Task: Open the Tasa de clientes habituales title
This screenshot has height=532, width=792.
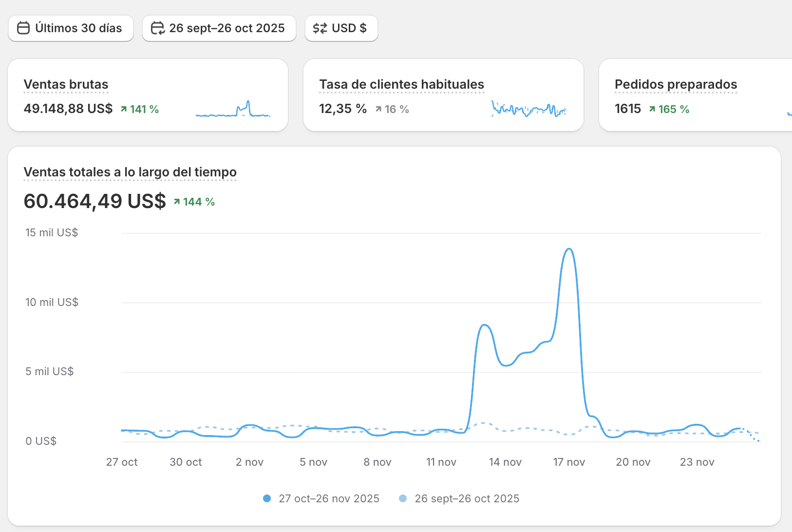Action: click(401, 84)
